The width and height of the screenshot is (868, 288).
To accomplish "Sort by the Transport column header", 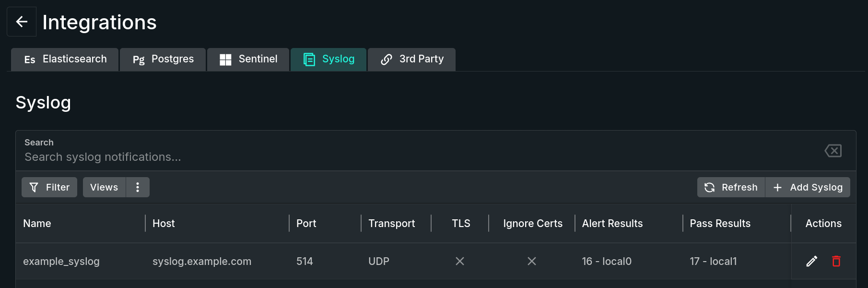I will 391,224.
